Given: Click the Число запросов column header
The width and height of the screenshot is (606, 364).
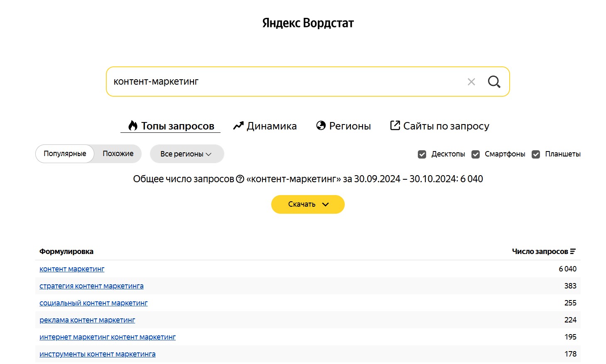Looking at the screenshot, I should tap(544, 252).
